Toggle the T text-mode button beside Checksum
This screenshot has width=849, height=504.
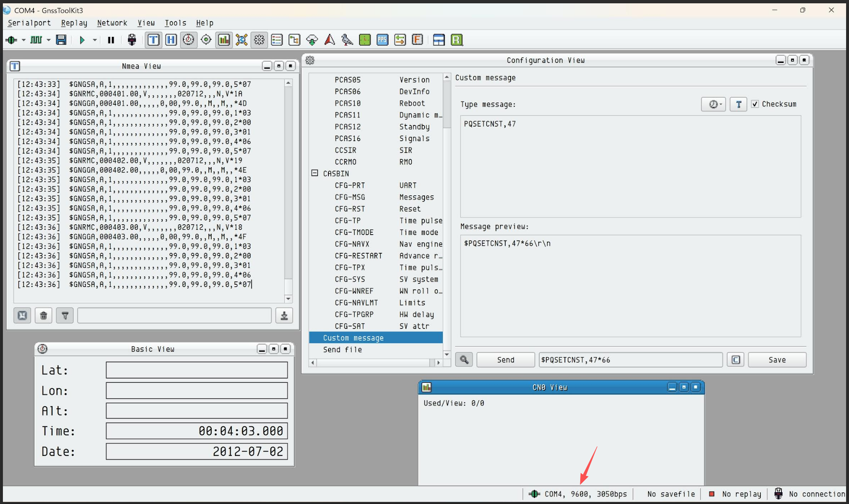(738, 104)
